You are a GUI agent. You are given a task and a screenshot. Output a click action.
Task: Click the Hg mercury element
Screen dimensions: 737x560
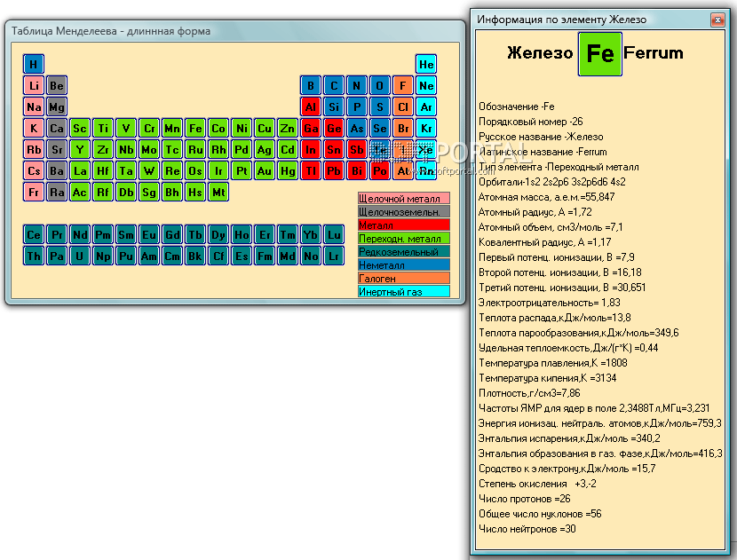coord(287,170)
